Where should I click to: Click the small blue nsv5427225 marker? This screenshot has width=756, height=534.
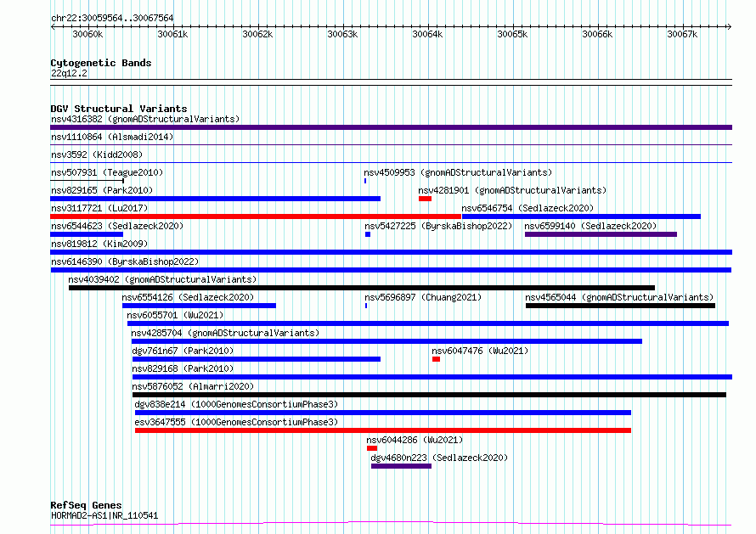368,234
